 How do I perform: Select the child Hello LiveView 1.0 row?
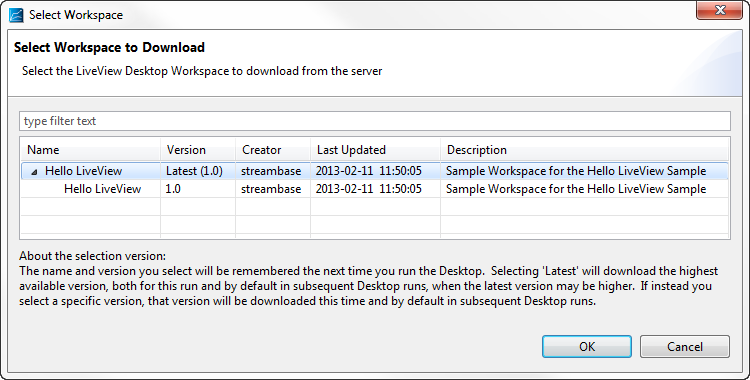pos(375,189)
